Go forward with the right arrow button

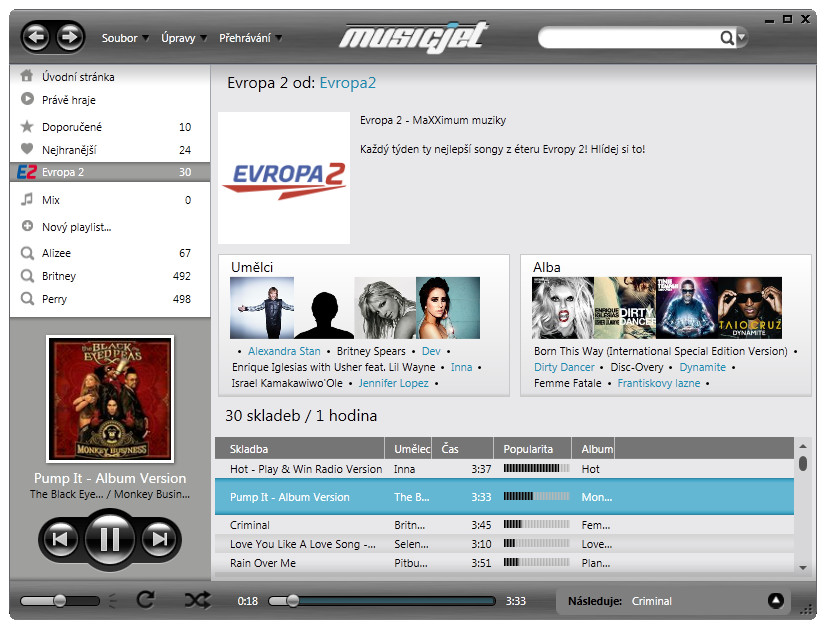click(x=70, y=37)
